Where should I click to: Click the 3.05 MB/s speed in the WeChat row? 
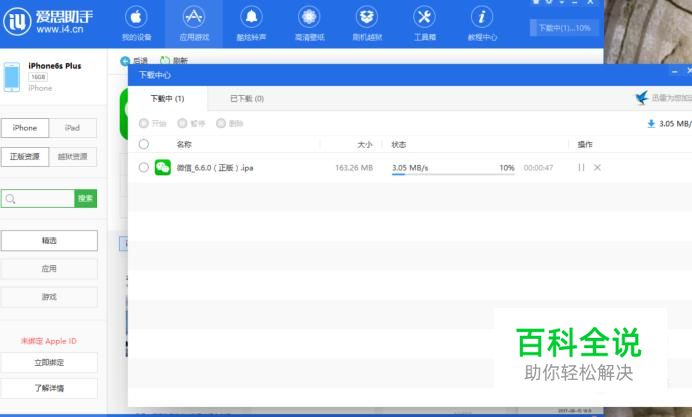point(410,168)
